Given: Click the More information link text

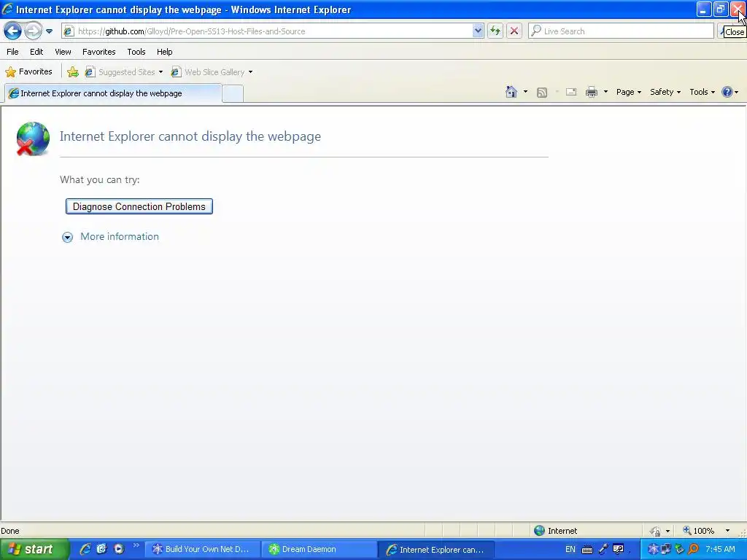Looking at the screenshot, I should click(120, 237).
